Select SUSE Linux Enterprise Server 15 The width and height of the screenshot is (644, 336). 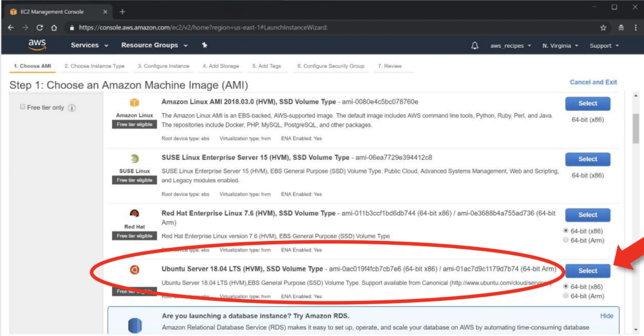[x=588, y=159]
